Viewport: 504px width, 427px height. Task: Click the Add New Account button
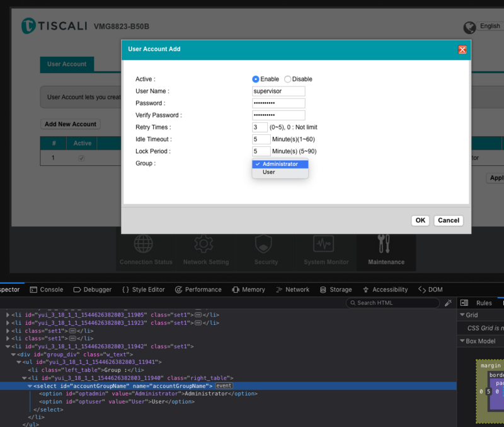(71, 124)
